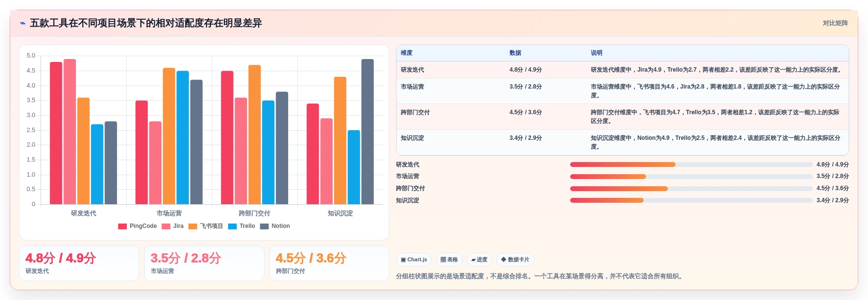Viewport: 868px width, 300px height.
Task: Click the 飞书项目 bar in 市场运营 group
Action: (169, 136)
